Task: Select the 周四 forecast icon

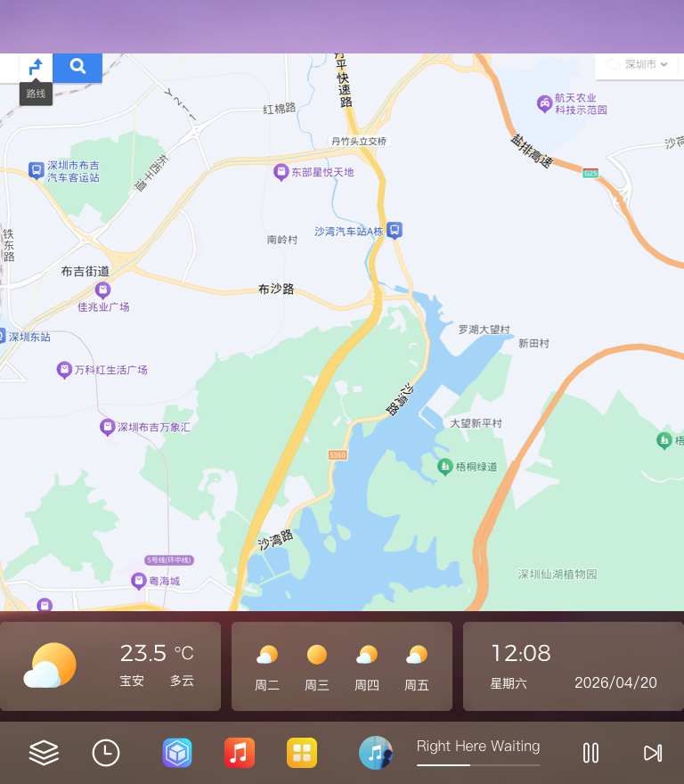Action: tap(367, 655)
